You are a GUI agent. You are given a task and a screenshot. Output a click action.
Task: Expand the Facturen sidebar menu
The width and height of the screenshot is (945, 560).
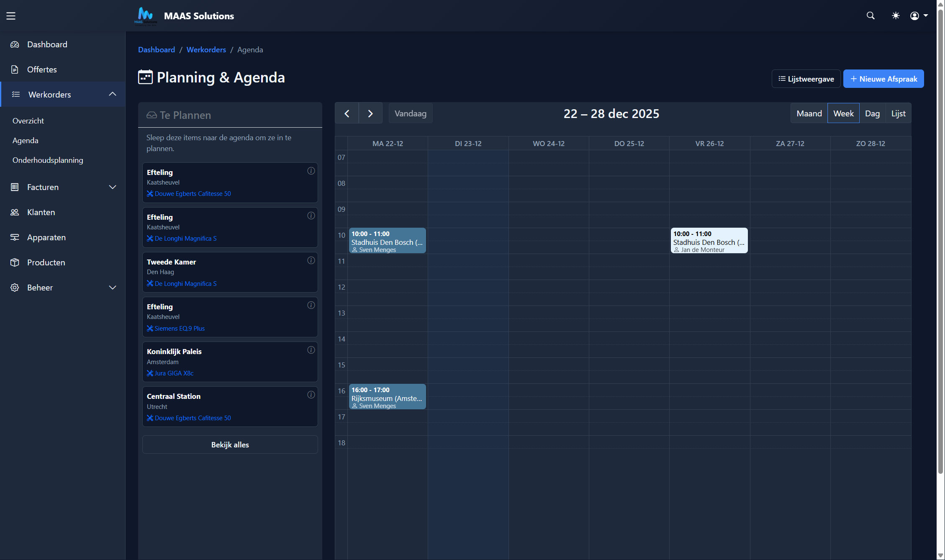(112, 187)
